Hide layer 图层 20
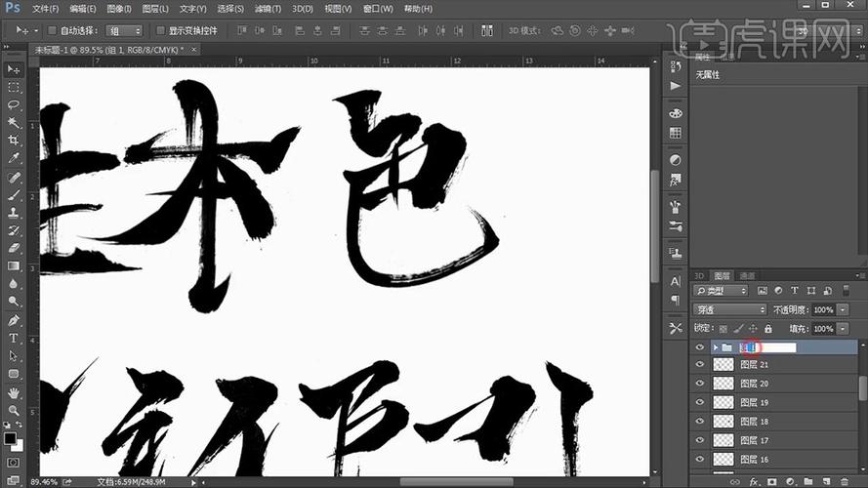This screenshot has height=488, width=868. pyautogui.click(x=700, y=384)
